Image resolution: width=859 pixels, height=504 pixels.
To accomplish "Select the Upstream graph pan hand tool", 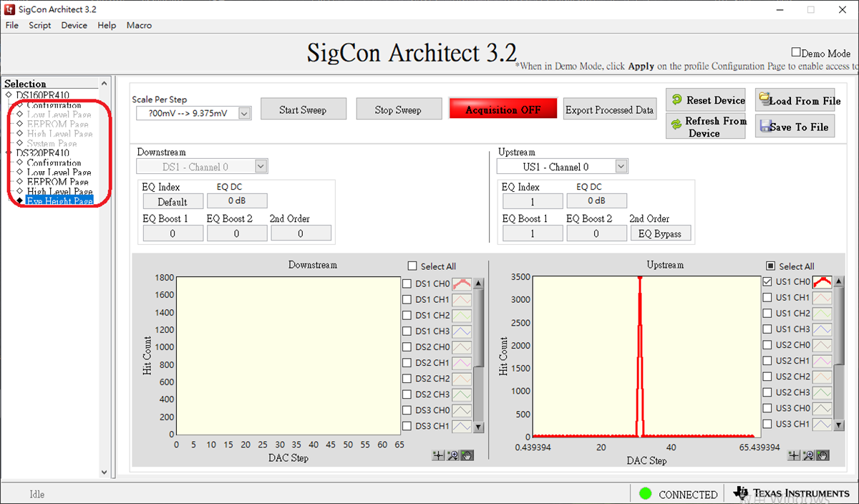I will pos(822,455).
